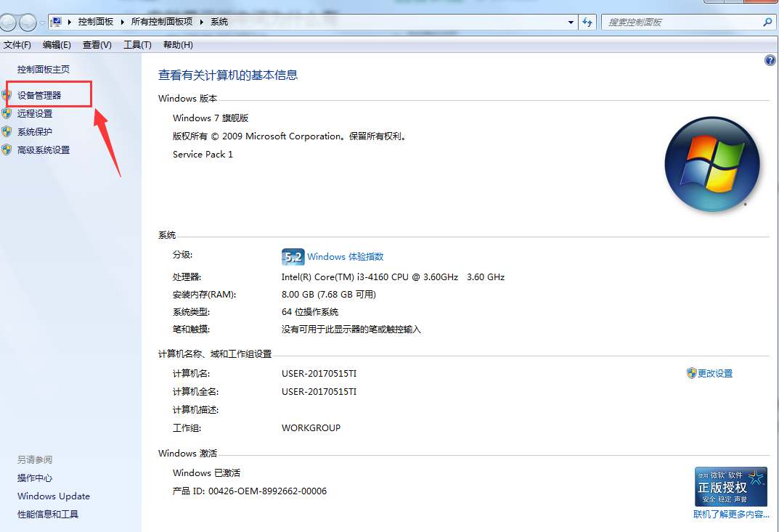Click shield icon beside 更改设置
The height and width of the screenshot is (532, 779).
pyautogui.click(x=692, y=373)
